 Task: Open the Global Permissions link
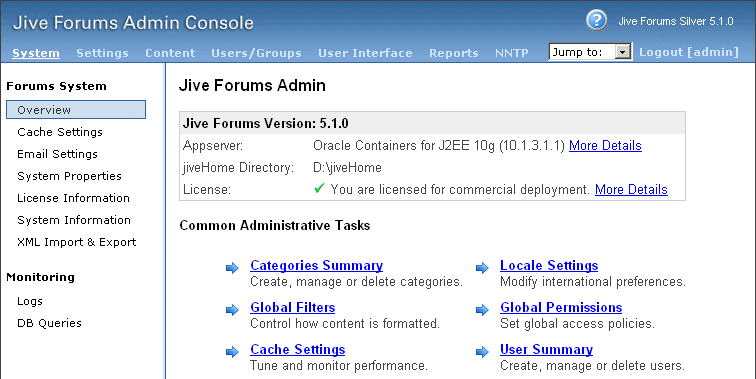point(561,308)
